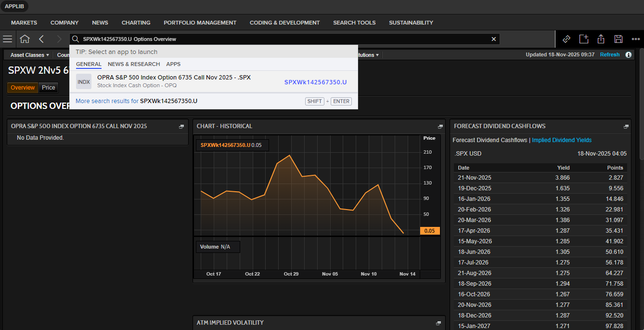Image resolution: width=644 pixels, height=330 pixels.
Task: Click the orange 0.05 price marker
Action: click(x=430, y=231)
